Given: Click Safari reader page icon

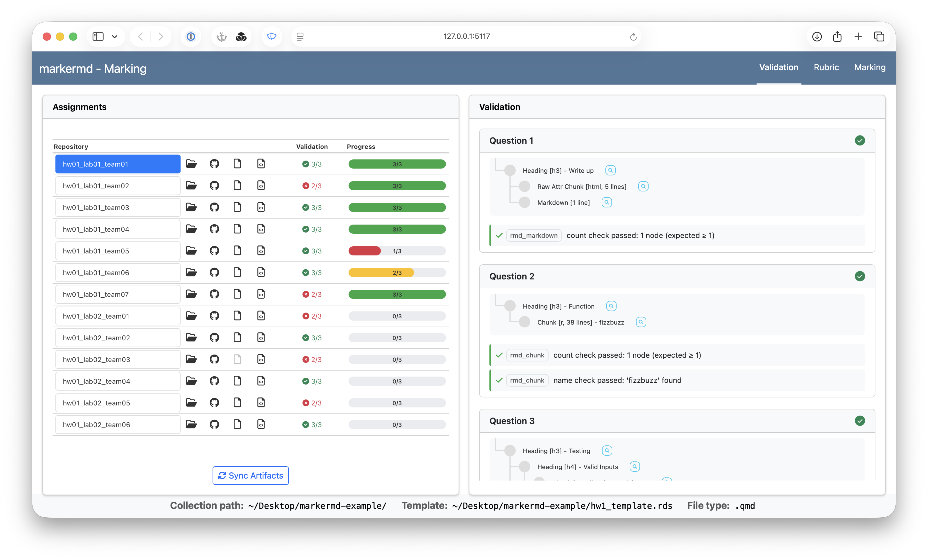Looking at the screenshot, I should (300, 37).
